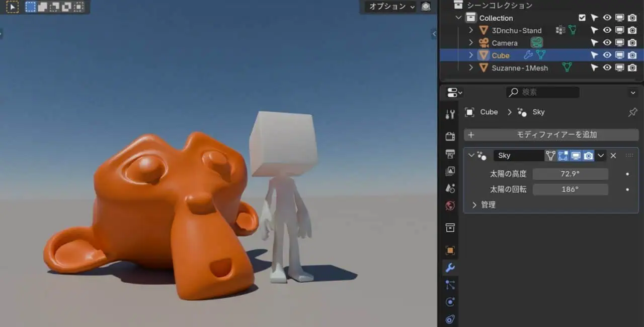The image size is (644, 327).
Task: Choose the subtract selection mode icon
Action: click(55, 7)
